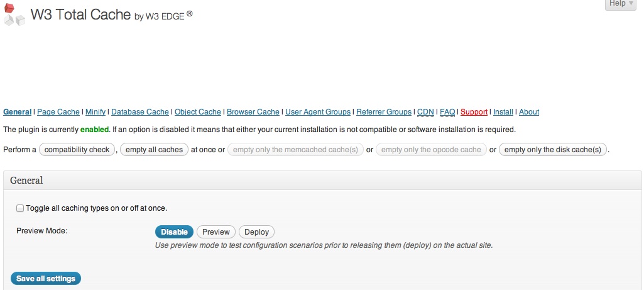
Task: Click empty all caches button
Action: pyautogui.click(x=154, y=150)
